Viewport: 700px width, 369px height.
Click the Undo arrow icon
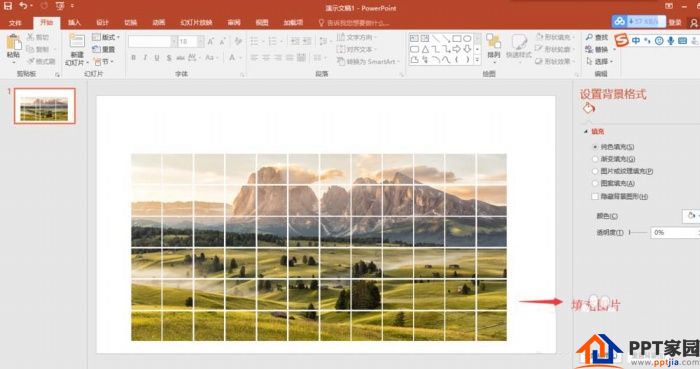[x=23, y=6]
